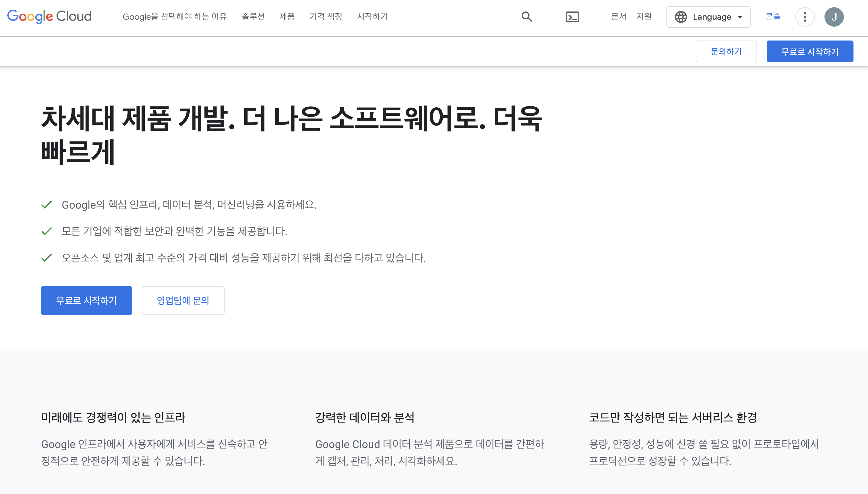Viewport: 868px width, 494px height.
Task: Go to the 콘솔 console link
Action: 773,16
